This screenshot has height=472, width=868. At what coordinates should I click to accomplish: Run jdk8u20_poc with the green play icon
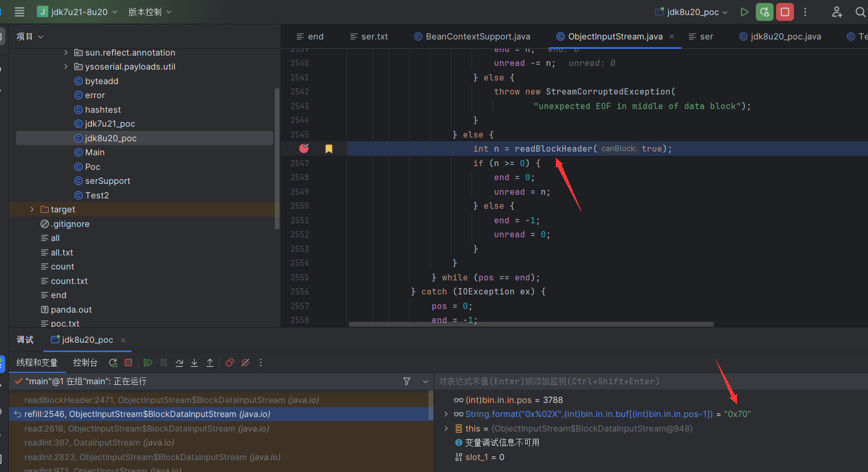tap(744, 12)
